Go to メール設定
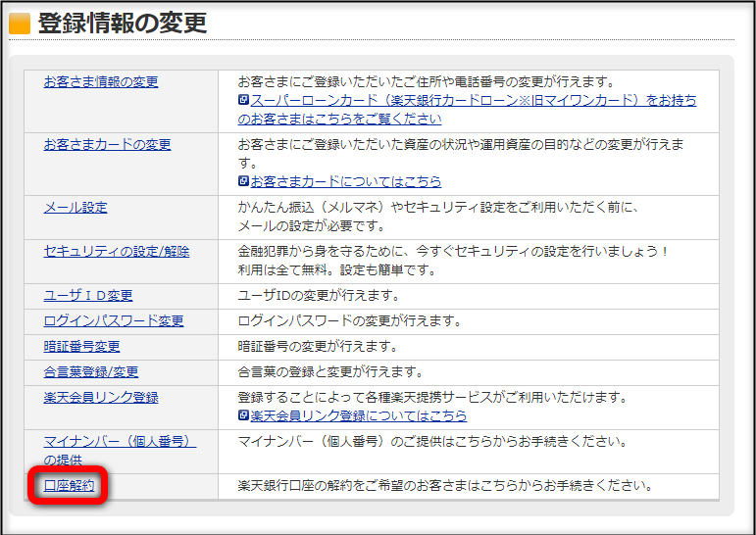756x535 pixels. (76, 208)
